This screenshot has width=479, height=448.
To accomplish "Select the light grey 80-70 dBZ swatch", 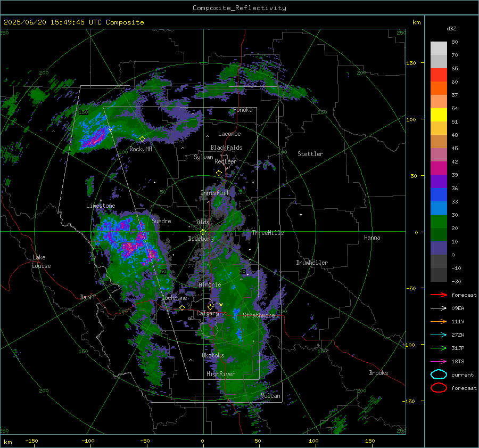I will pyautogui.click(x=439, y=48).
